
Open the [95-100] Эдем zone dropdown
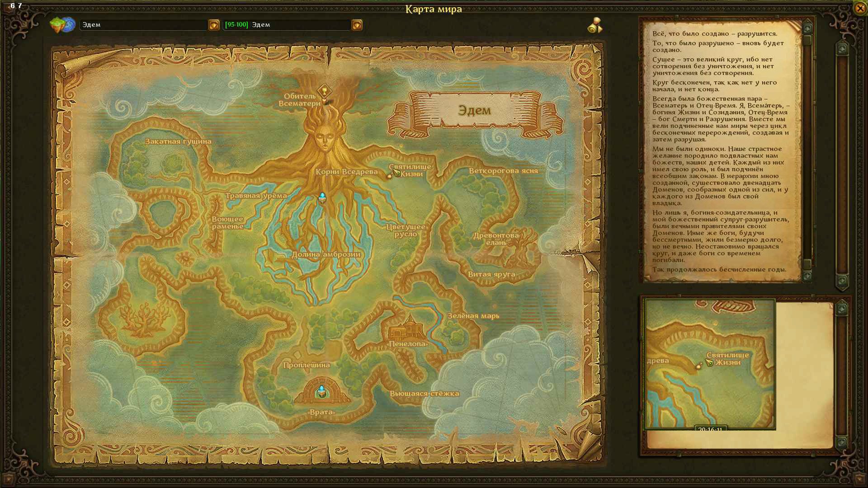[x=357, y=25]
